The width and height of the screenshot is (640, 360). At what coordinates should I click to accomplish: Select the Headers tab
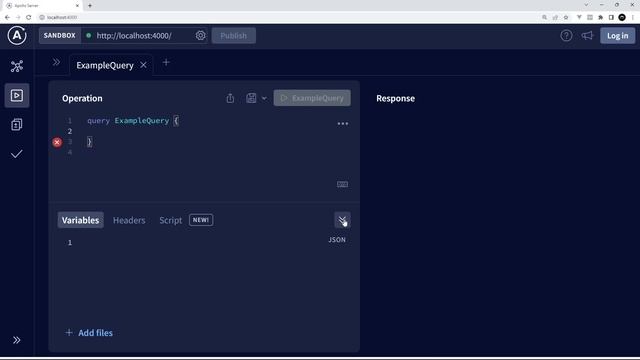click(x=129, y=220)
